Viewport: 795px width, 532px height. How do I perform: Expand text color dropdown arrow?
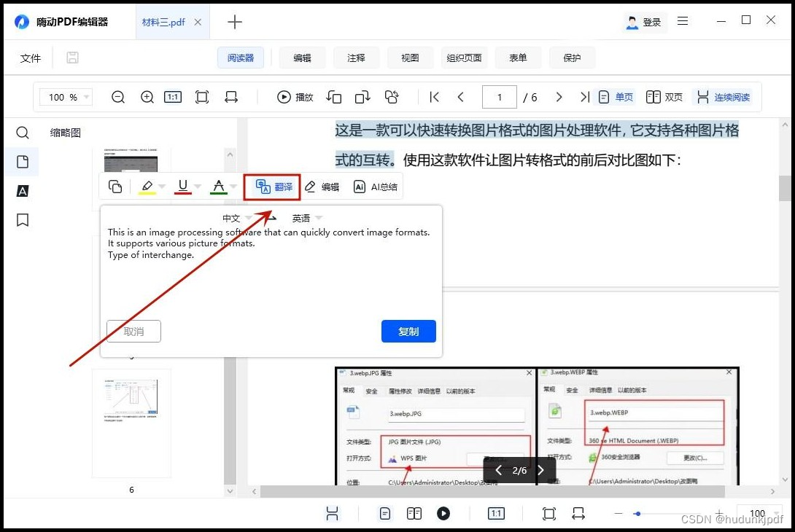(233, 187)
